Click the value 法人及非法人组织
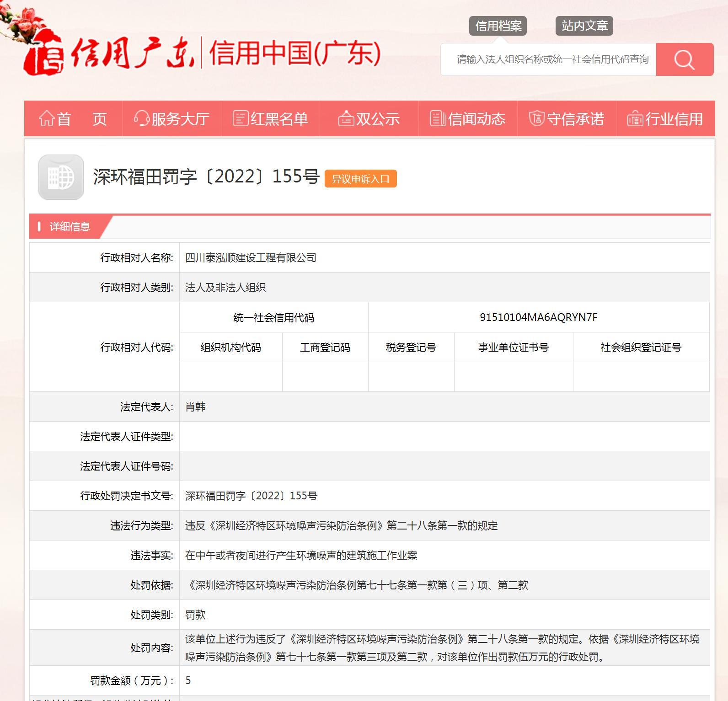 (x=225, y=288)
